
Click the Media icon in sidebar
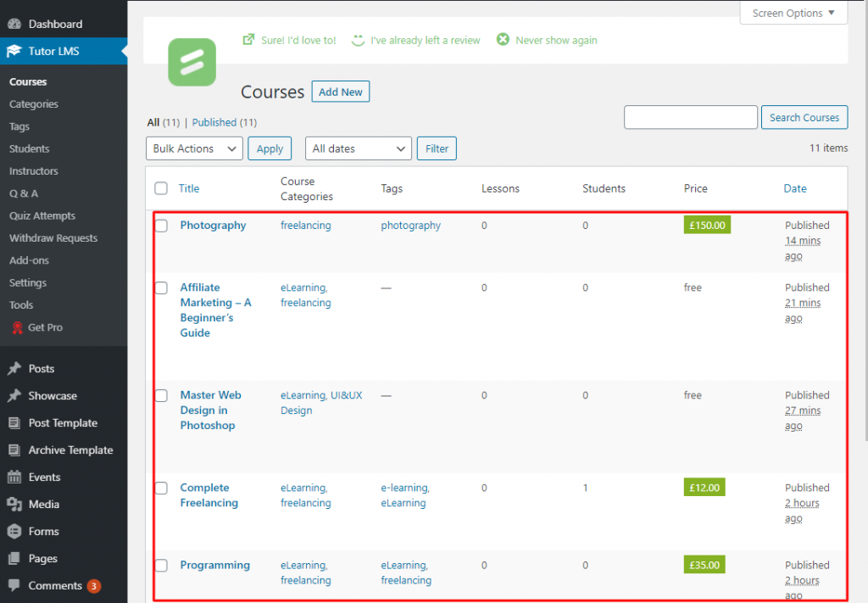pyautogui.click(x=14, y=505)
